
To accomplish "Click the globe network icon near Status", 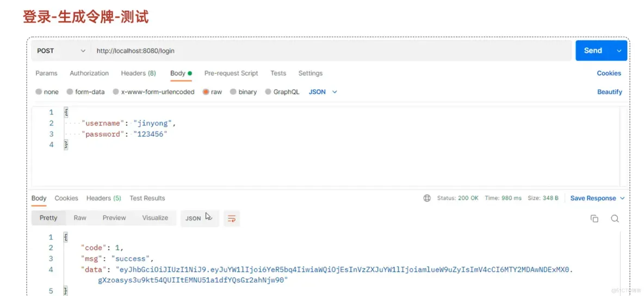I will pyautogui.click(x=427, y=198).
